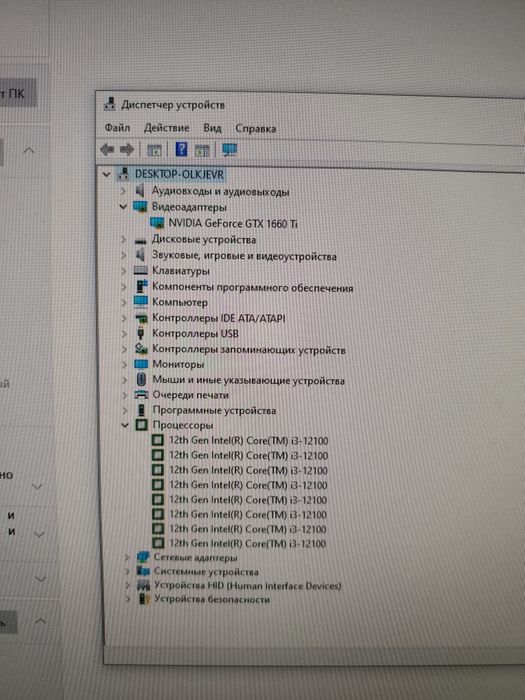Click the Видеоадаптеры category icon
Image resolution: width=525 pixels, height=700 pixels.
(x=140, y=207)
